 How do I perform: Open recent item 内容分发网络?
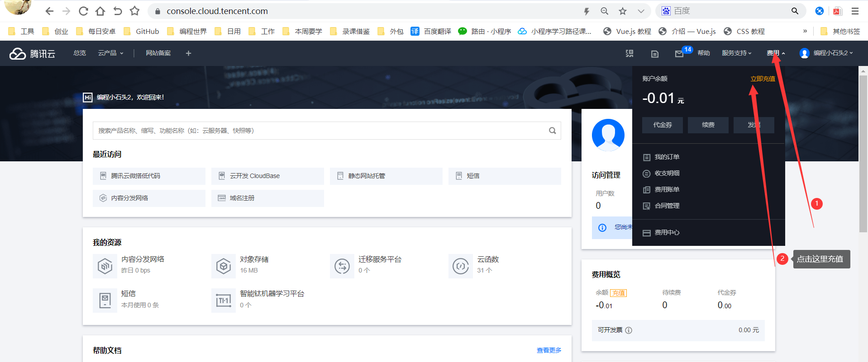pyautogui.click(x=149, y=198)
